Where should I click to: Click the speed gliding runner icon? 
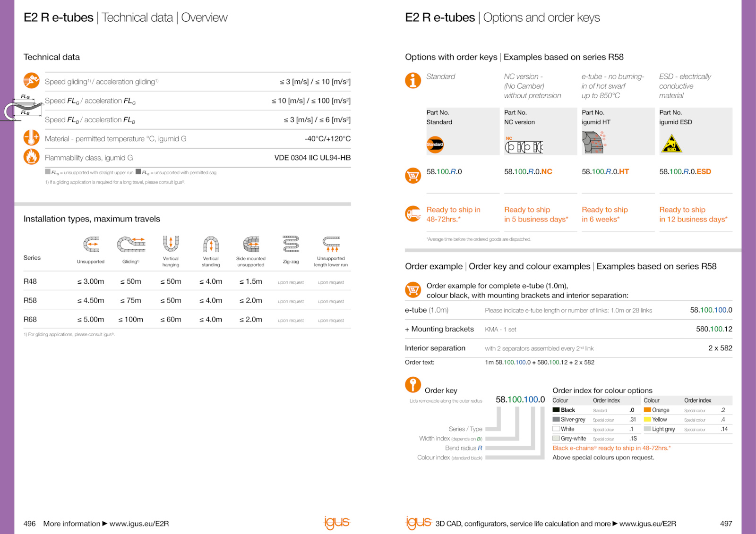point(31,81)
